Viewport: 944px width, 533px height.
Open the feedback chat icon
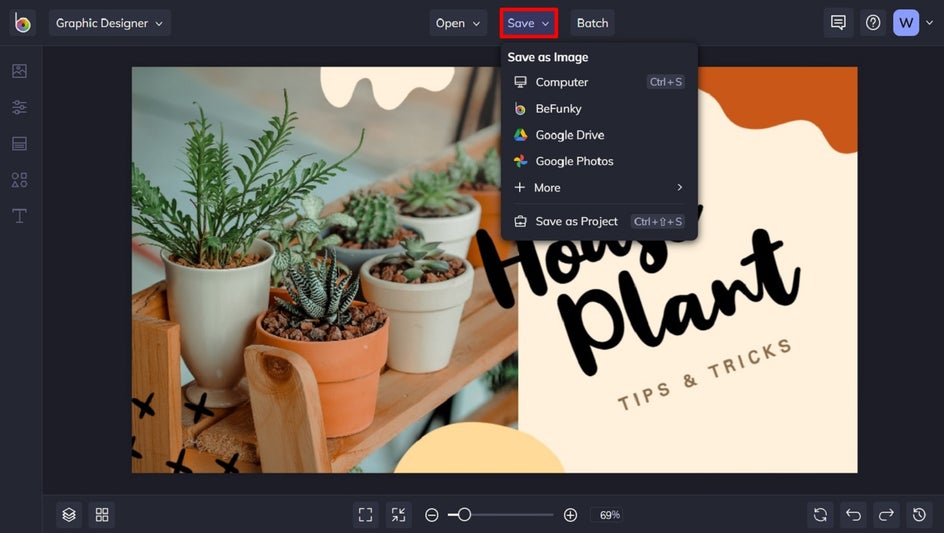point(838,23)
